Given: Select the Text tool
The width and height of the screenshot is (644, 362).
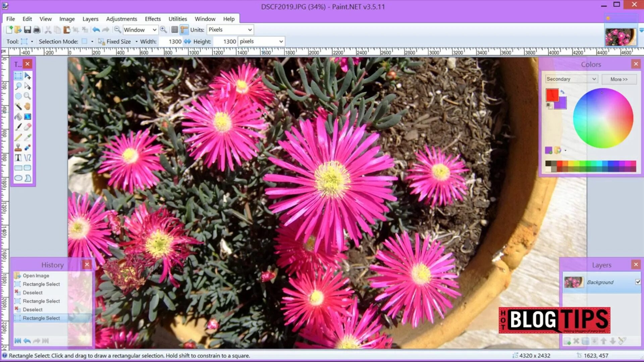Looking at the screenshot, I should [x=18, y=158].
